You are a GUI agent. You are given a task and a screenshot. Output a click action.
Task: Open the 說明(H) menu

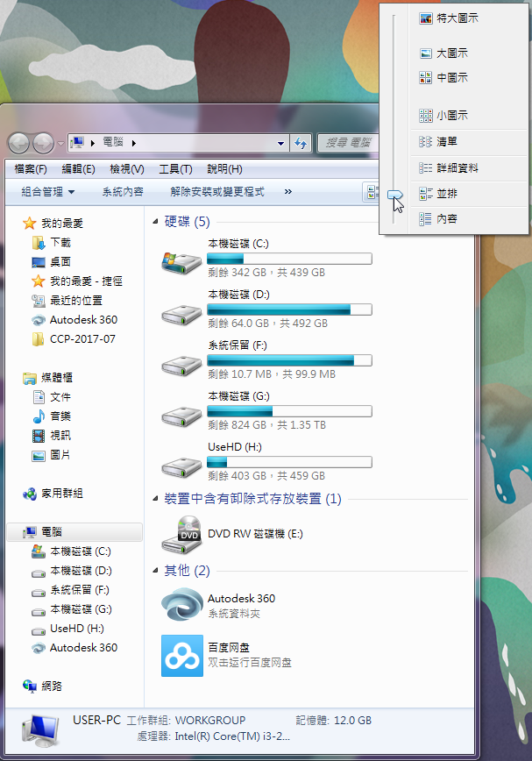224,169
